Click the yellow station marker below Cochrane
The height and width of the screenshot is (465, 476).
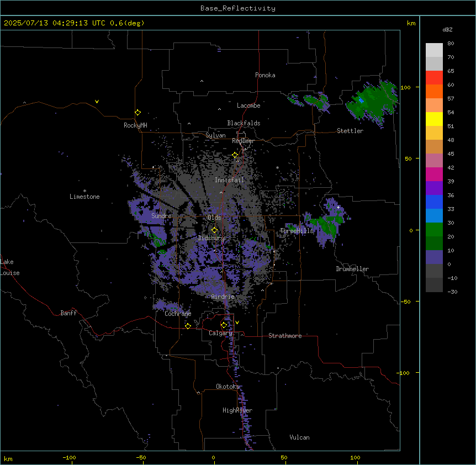(x=188, y=326)
